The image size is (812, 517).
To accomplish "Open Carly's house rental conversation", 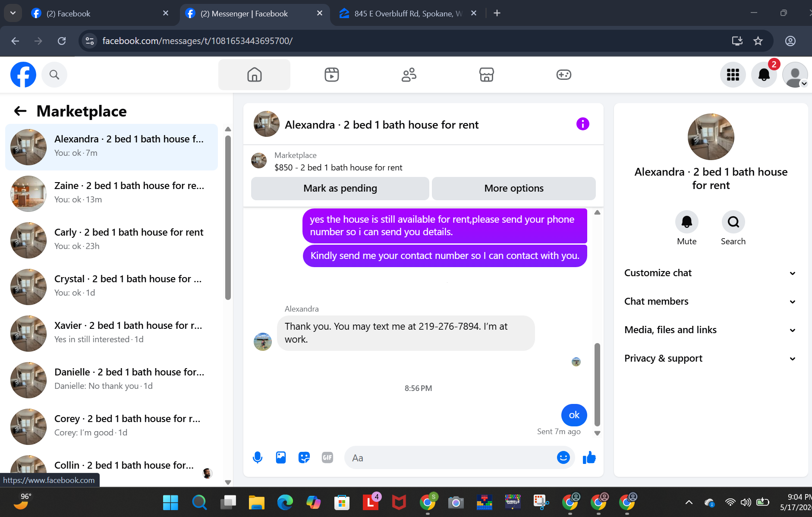I will 111,240.
